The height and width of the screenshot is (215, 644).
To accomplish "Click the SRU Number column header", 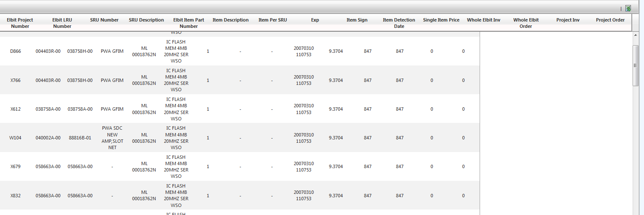I will click(x=104, y=20).
